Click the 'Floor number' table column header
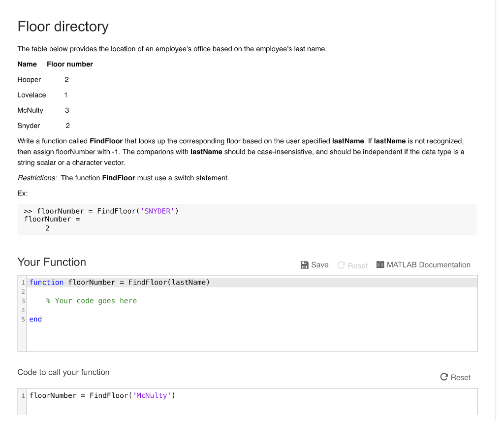Screen dimensions: 504x421 point(69,64)
